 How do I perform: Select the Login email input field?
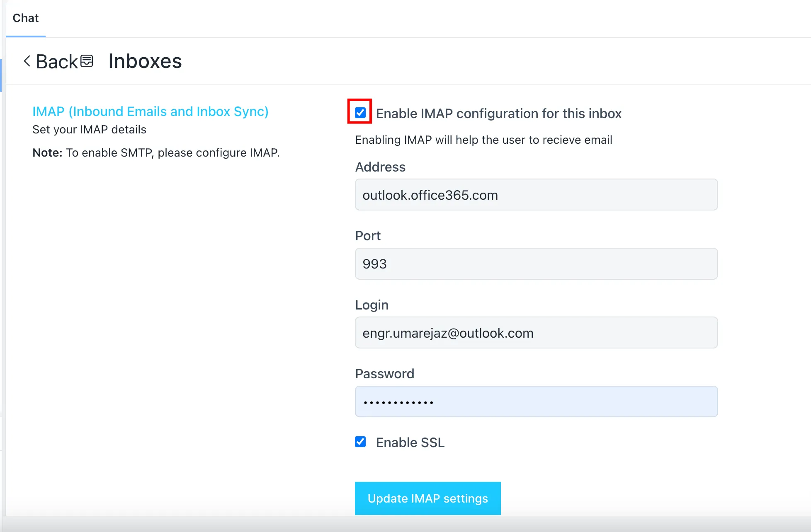click(x=536, y=333)
